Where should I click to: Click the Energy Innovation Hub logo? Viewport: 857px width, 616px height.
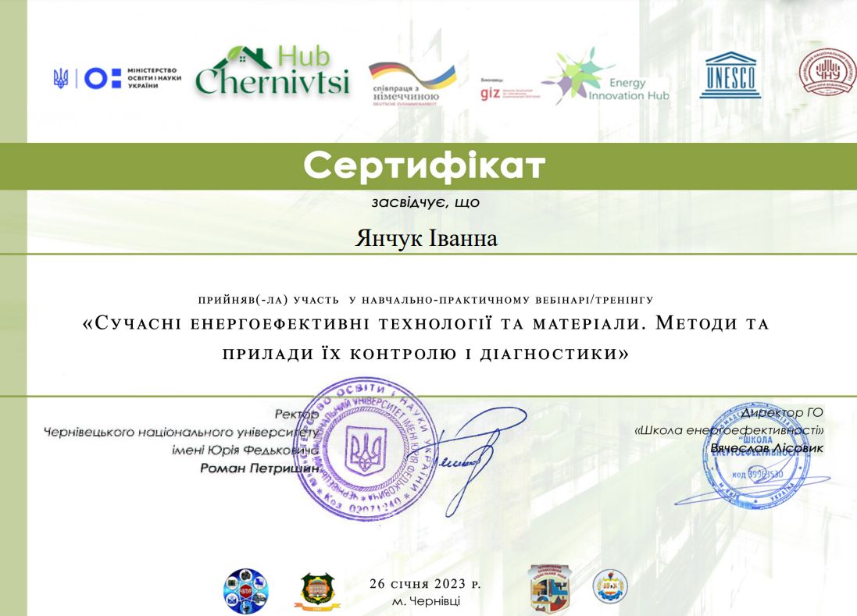(605, 77)
